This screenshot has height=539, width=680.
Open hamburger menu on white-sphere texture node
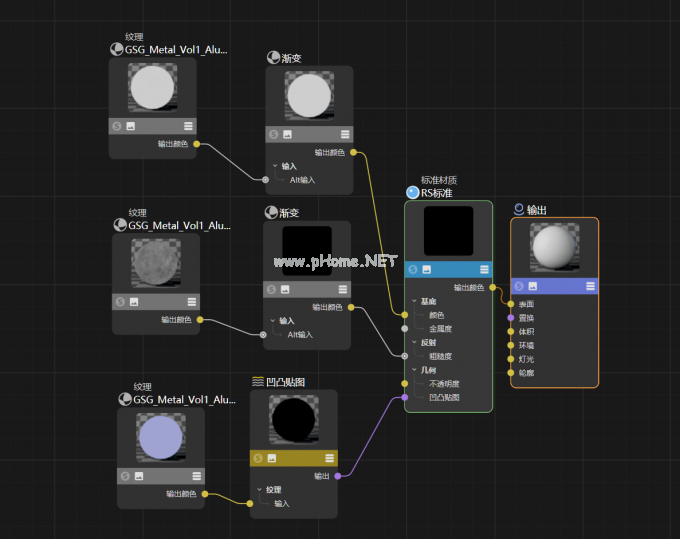click(188, 126)
